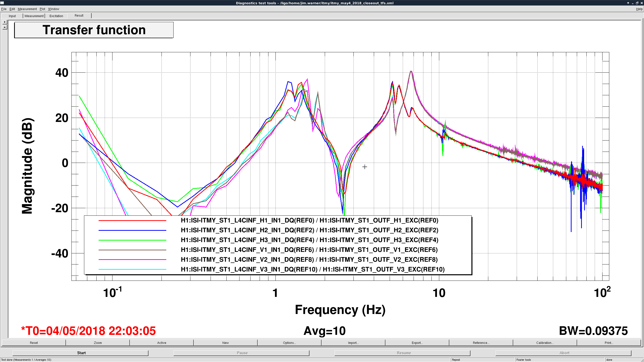
Task: Click the Start button
Action: click(81, 353)
